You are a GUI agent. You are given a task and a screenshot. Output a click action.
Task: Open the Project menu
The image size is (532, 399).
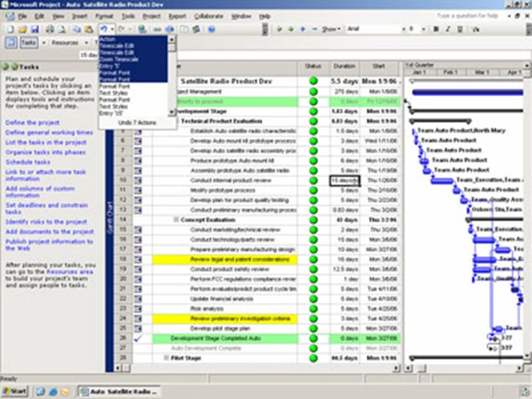pyautogui.click(x=151, y=16)
